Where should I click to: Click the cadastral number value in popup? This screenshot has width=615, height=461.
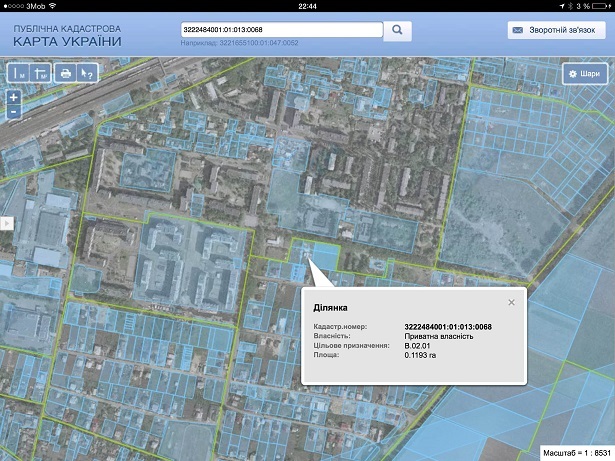447,327
